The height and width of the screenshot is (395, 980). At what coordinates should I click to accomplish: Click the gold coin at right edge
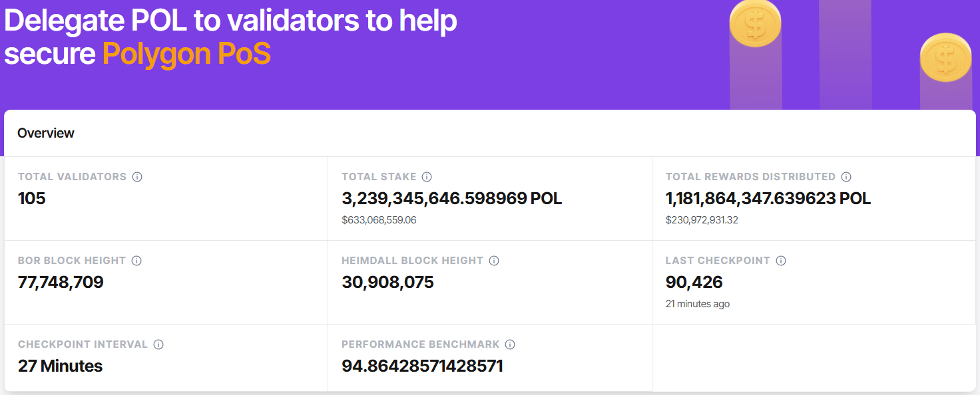pyautogui.click(x=947, y=58)
